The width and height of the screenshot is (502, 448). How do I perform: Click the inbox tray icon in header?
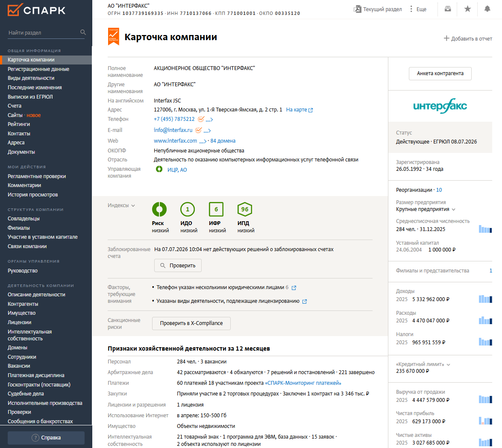point(448,9)
